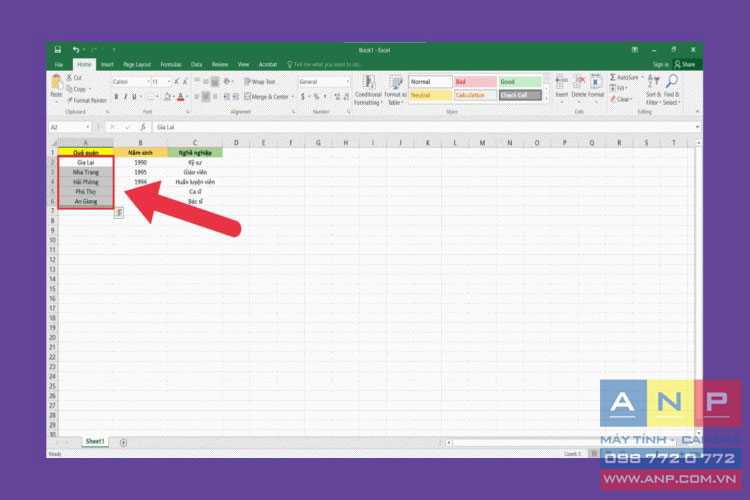The width and height of the screenshot is (750, 500).
Task: Open the File tab
Action: click(x=59, y=64)
